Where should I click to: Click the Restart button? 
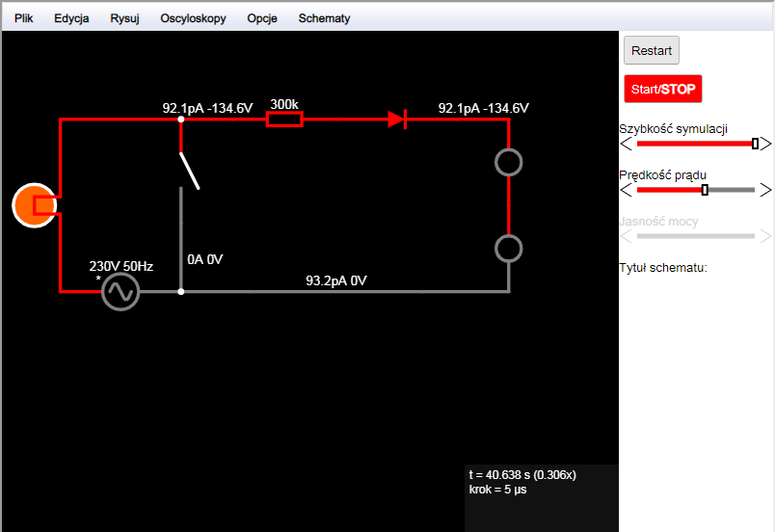coord(652,50)
